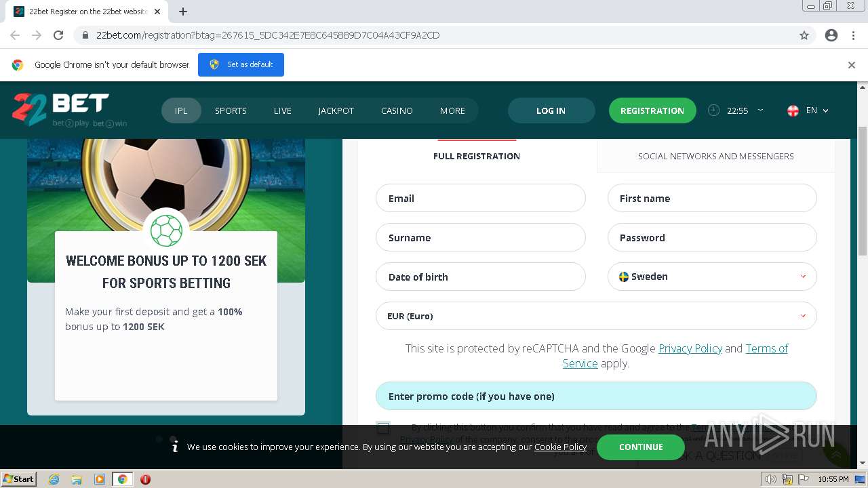Viewport: 868px width, 488px height.
Task: Expand the Sweden country dropdown
Action: point(712,277)
